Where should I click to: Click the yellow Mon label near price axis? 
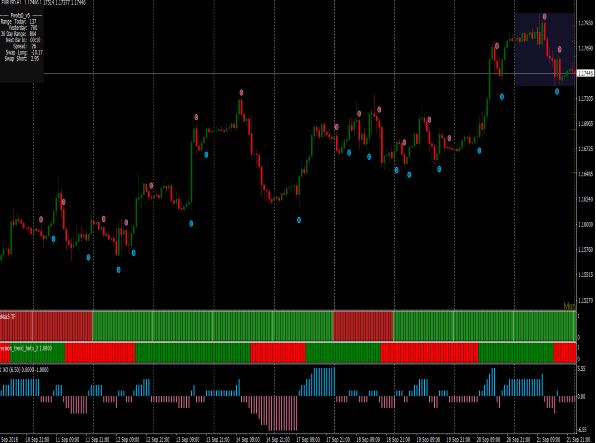pos(569,306)
